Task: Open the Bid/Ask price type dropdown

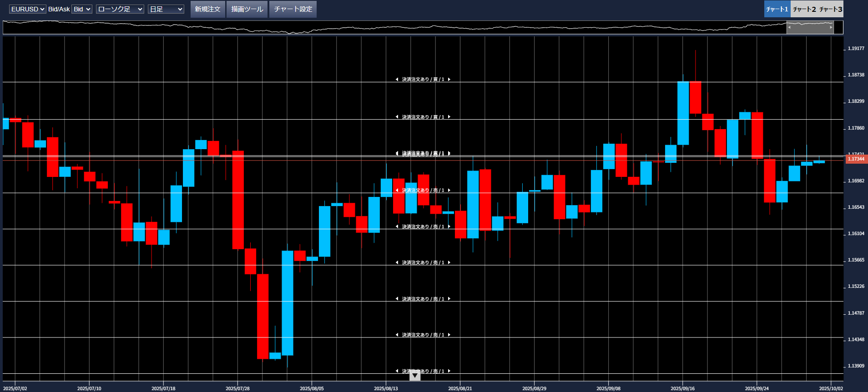Action: pyautogui.click(x=82, y=9)
